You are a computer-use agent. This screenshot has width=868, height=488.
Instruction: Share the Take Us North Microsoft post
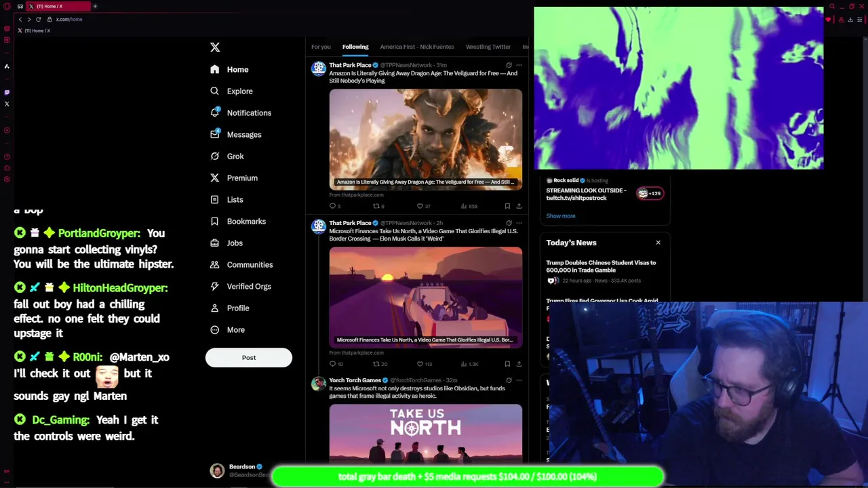click(519, 364)
